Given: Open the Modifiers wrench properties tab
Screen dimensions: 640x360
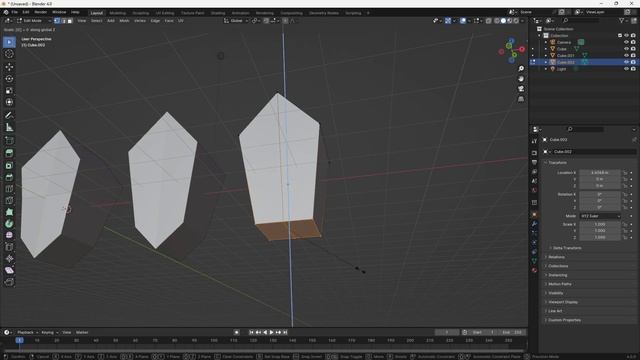Looking at the screenshot, I should (x=534, y=224).
